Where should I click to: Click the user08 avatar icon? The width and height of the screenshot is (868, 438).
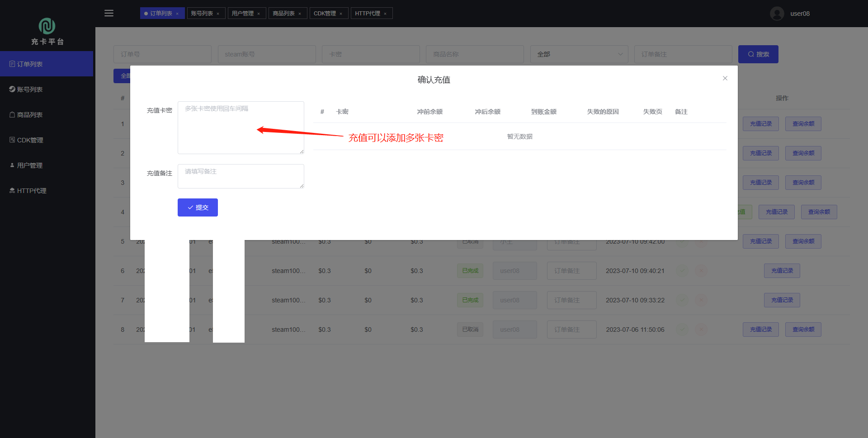click(x=777, y=14)
